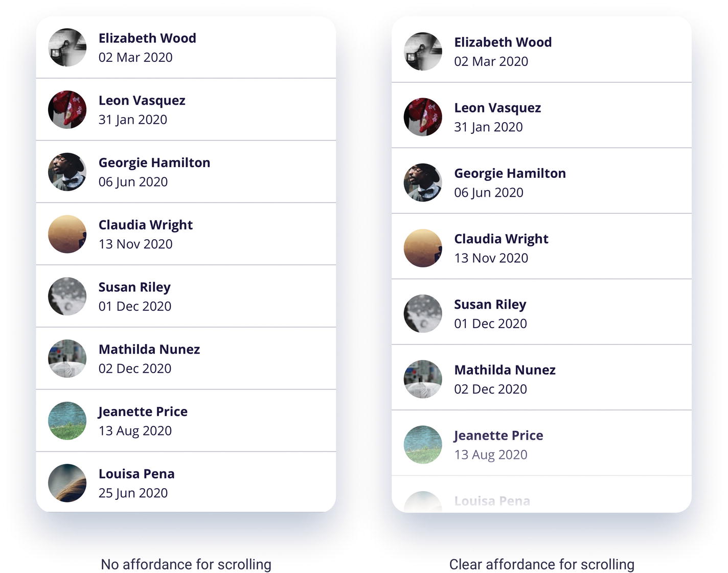This screenshot has height=573, width=728.
Task: Select Georgie Hamilton's avatar in the no-affordance list
Action: [x=67, y=172]
